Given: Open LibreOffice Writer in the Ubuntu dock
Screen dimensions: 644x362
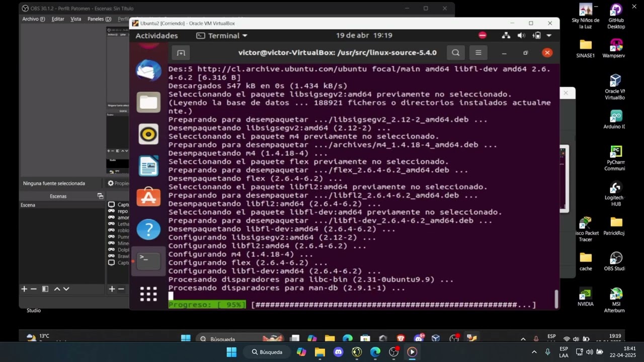Looking at the screenshot, I should (148, 166).
